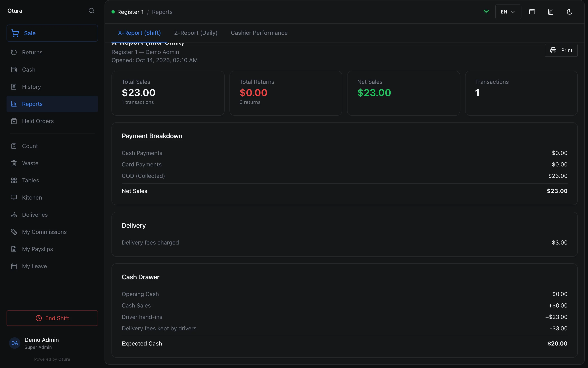This screenshot has width=588, height=368.
Task: Open My Leave page
Action: pos(52,266)
